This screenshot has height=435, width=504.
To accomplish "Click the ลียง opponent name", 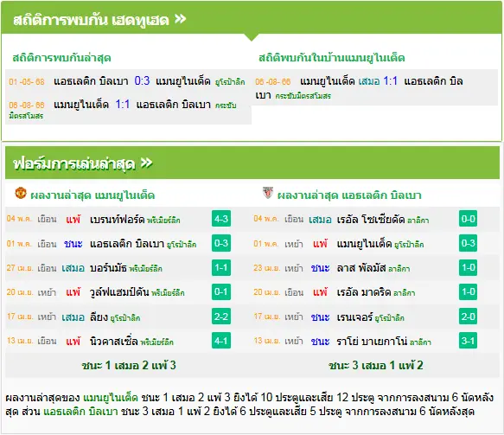I will (99, 317).
